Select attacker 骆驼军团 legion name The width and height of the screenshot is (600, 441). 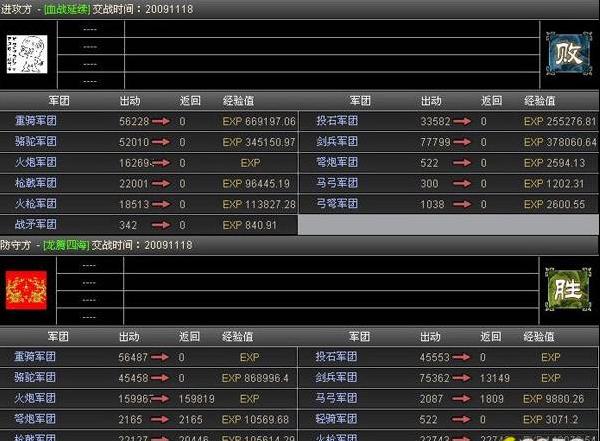(x=36, y=142)
